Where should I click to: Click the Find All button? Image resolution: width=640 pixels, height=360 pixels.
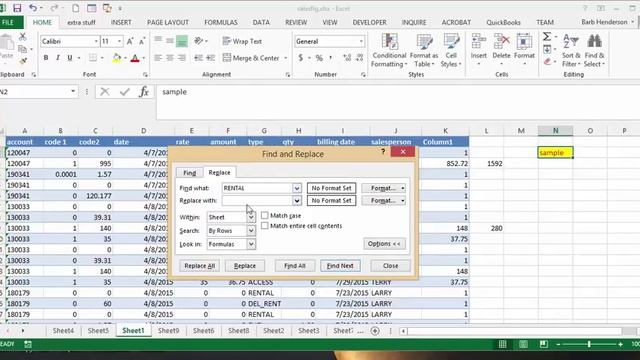point(295,266)
